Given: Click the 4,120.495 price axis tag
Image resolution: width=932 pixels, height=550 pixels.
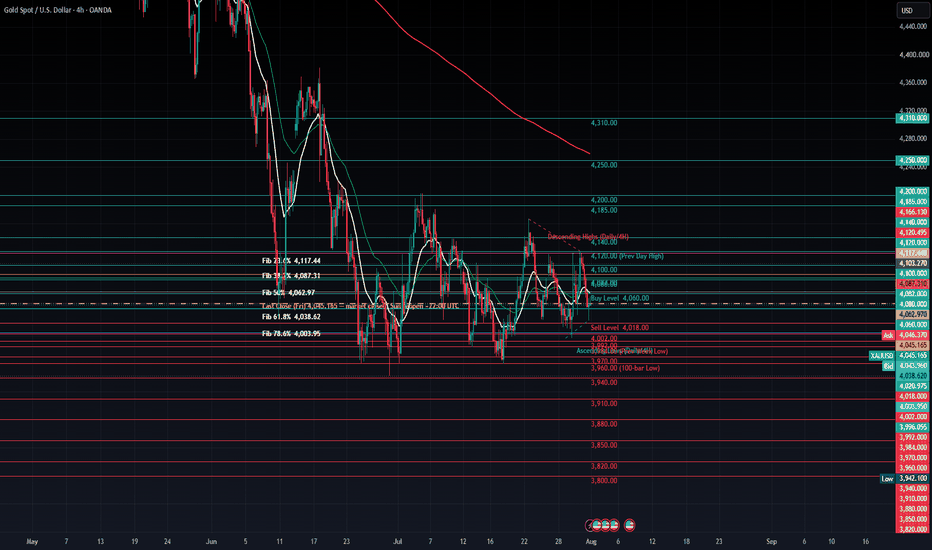Looking at the screenshot, I should point(912,232).
